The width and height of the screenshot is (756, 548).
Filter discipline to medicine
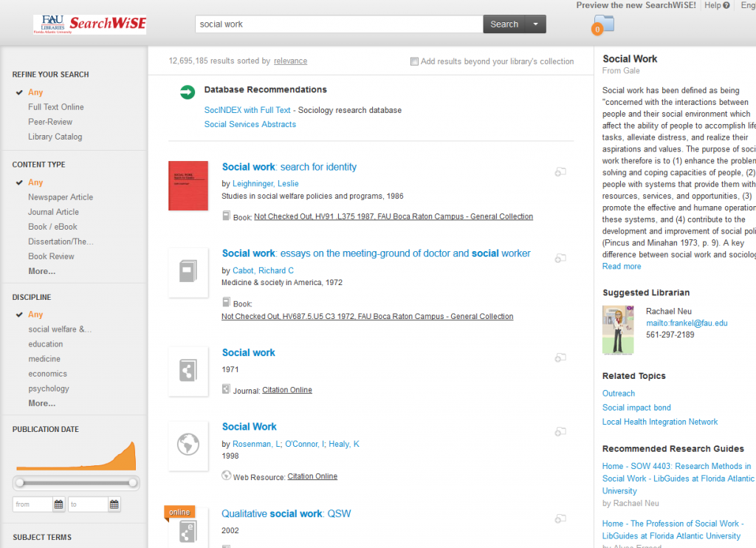(44, 359)
